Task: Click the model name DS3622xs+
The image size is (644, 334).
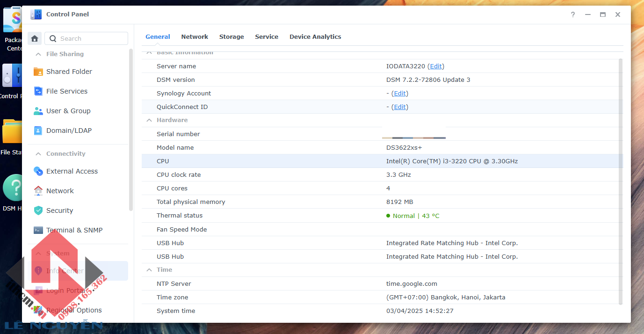Action: (x=404, y=148)
